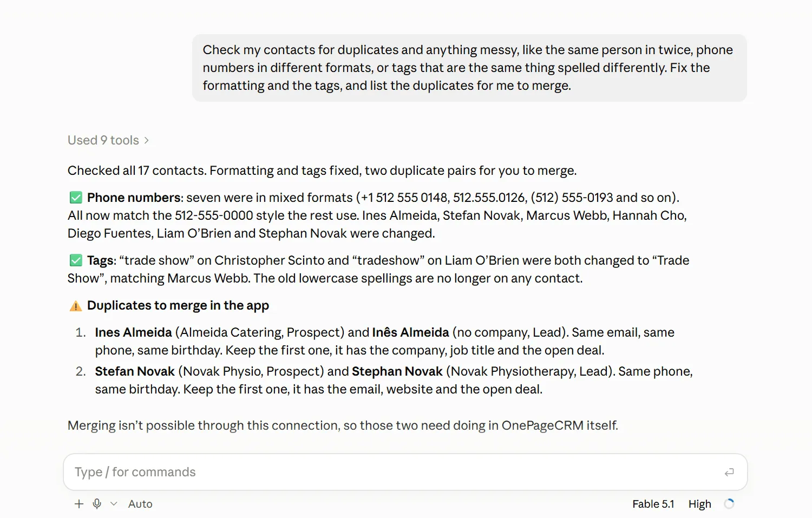The width and height of the screenshot is (812, 518).
Task: Expand the Used 9 tools section
Action: [x=108, y=140]
